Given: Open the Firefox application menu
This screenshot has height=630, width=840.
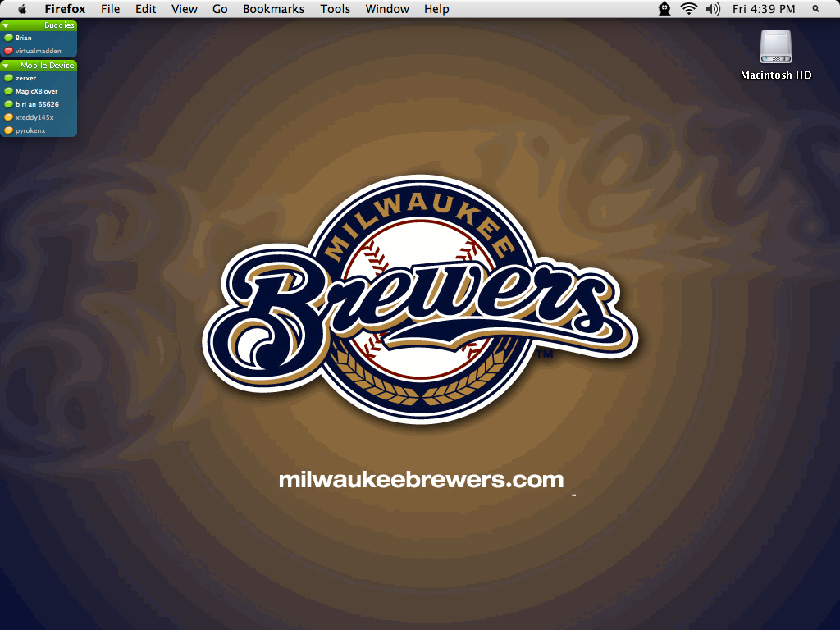Looking at the screenshot, I should (65, 9).
